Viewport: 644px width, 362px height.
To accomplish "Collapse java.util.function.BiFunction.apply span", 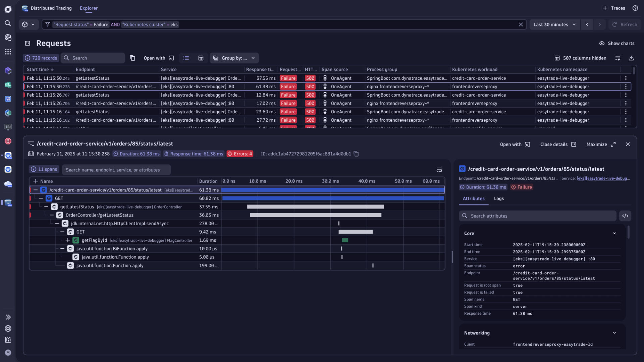I will [x=62, y=249].
